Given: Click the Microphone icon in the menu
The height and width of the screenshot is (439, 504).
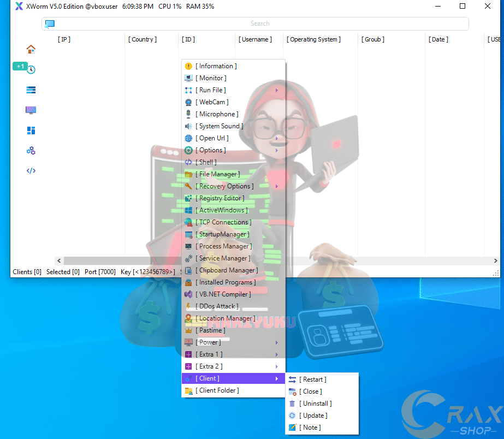Looking at the screenshot, I should pos(188,114).
